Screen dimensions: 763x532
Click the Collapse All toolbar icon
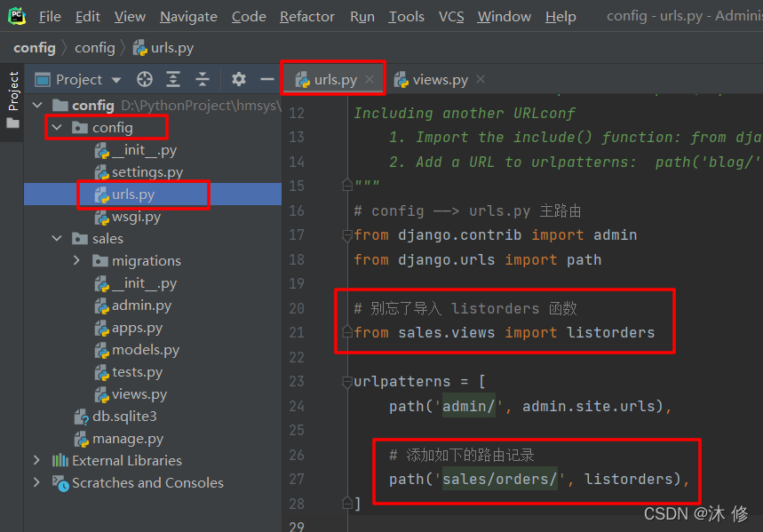tap(203, 79)
